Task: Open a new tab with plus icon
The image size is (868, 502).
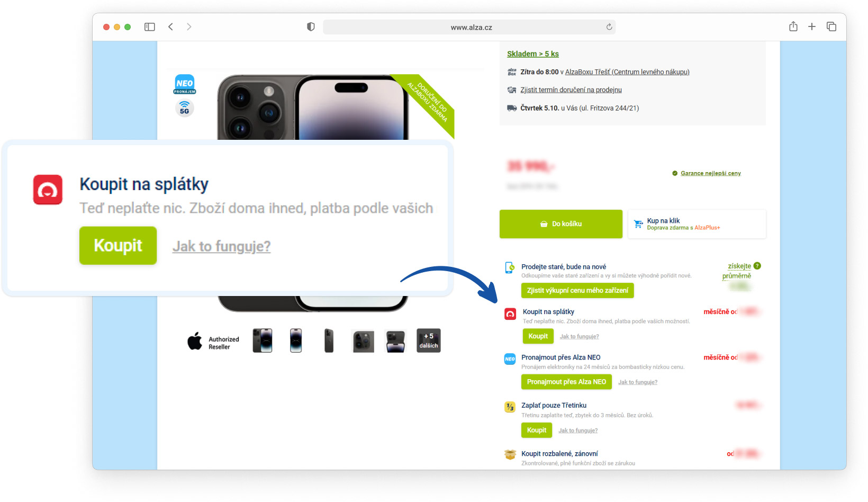Action: (812, 26)
